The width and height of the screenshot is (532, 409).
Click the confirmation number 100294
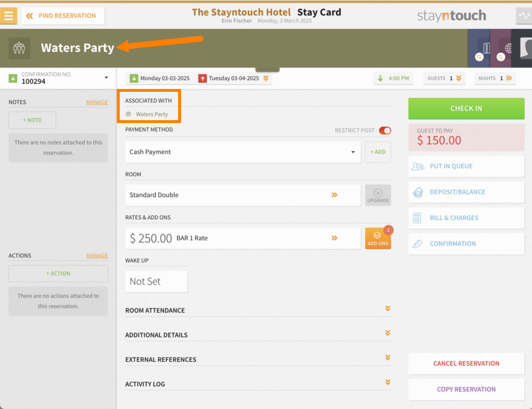pyautogui.click(x=34, y=81)
